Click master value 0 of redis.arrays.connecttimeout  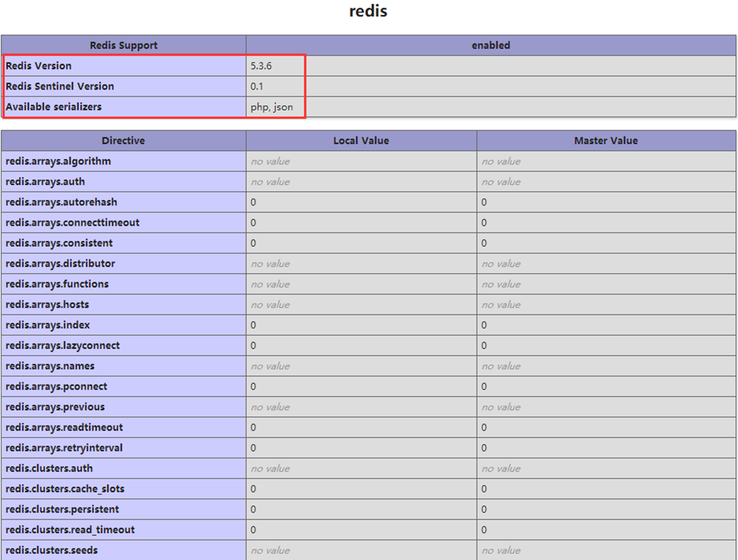coord(483,223)
